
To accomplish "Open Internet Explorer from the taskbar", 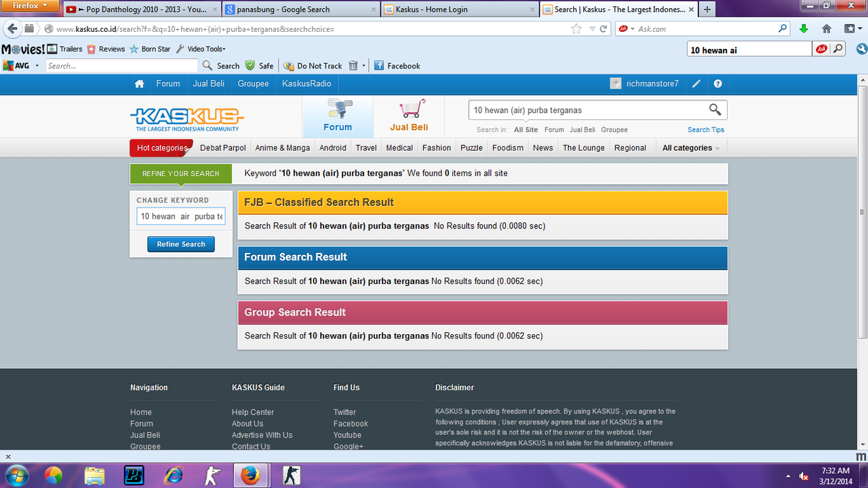I will point(174,475).
